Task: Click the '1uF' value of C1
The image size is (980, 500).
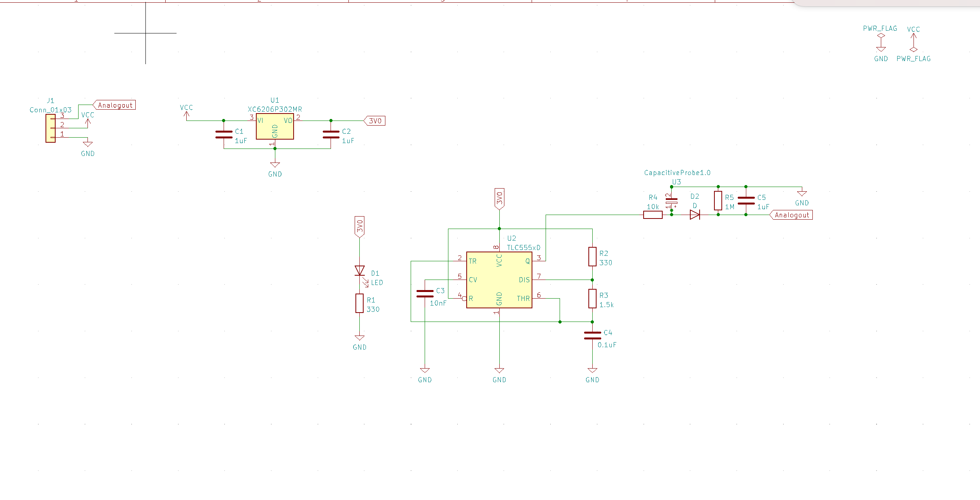Action: coord(241,141)
